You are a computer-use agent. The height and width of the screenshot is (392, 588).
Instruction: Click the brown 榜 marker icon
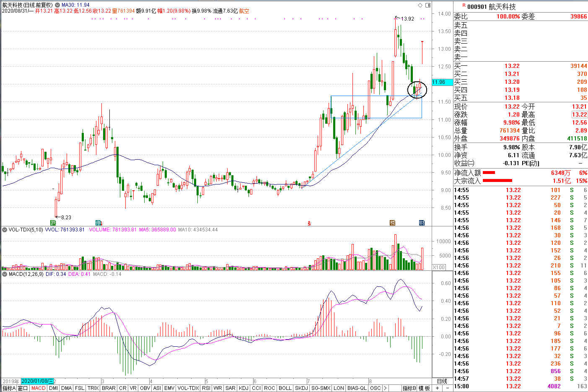tap(393, 223)
